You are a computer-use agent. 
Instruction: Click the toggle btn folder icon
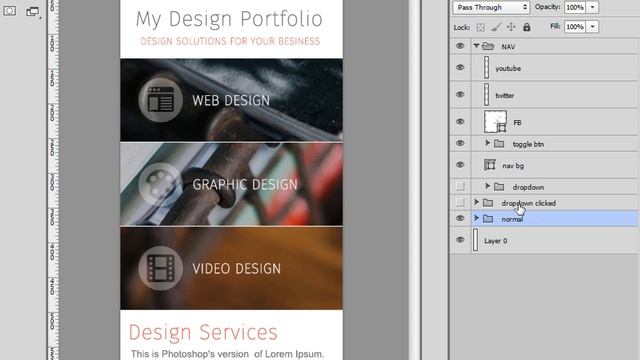(499, 144)
